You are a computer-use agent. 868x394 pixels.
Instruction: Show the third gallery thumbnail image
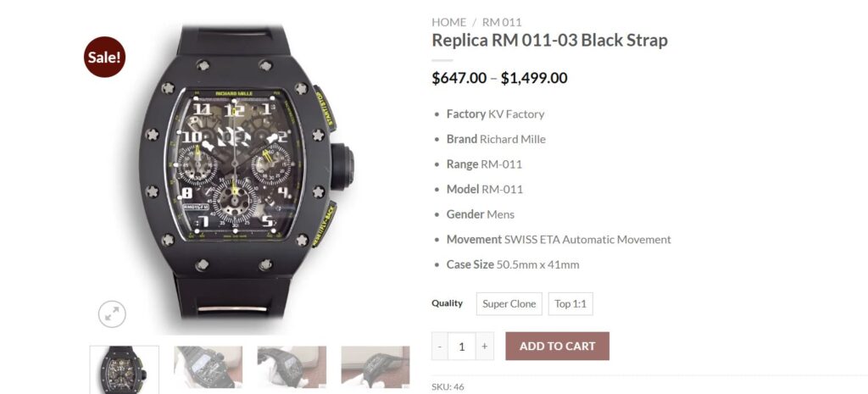pos(292,367)
